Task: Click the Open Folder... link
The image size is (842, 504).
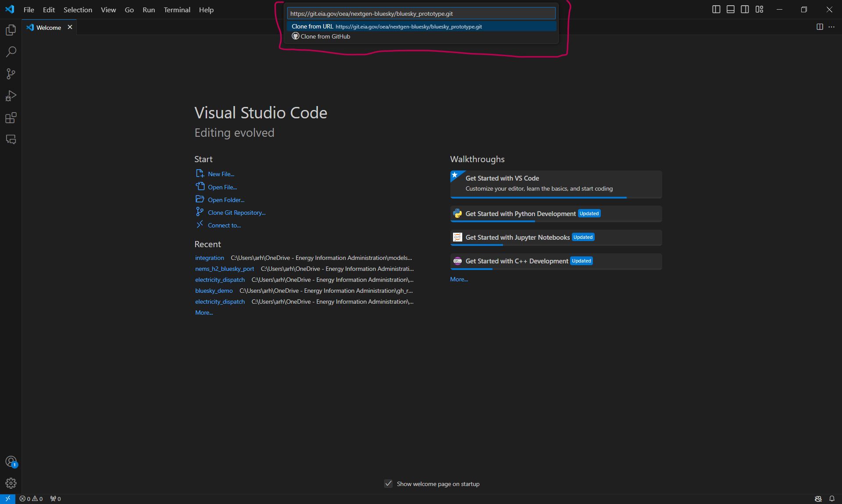Action: tap(226, 200)
